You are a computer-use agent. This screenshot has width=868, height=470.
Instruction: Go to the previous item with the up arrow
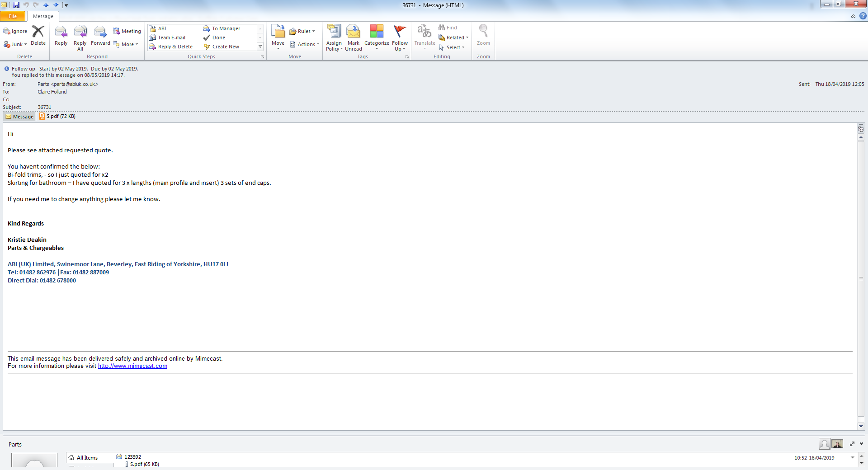coord(46,5)
